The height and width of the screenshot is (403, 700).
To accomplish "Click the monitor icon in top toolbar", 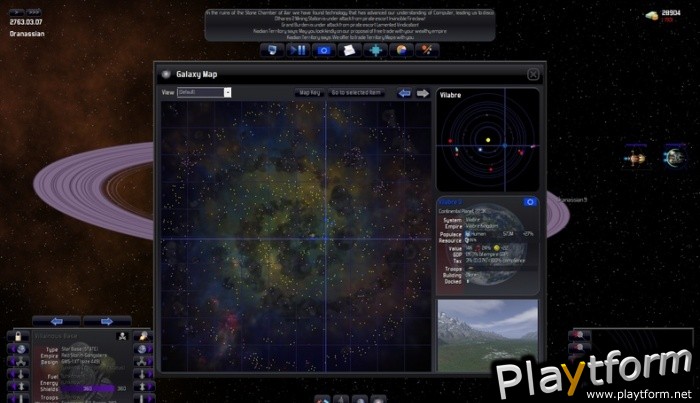I will pyautogui.click(x=272, y=50).
